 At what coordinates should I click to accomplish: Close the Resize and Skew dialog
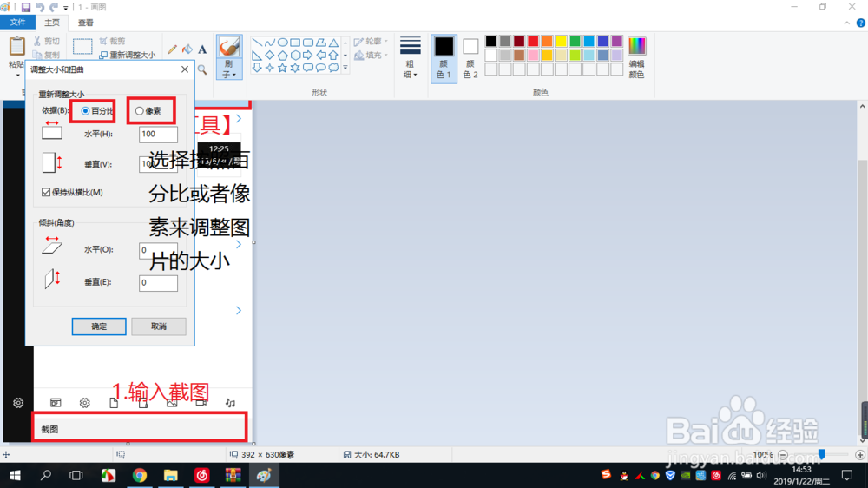pos(185,69)
